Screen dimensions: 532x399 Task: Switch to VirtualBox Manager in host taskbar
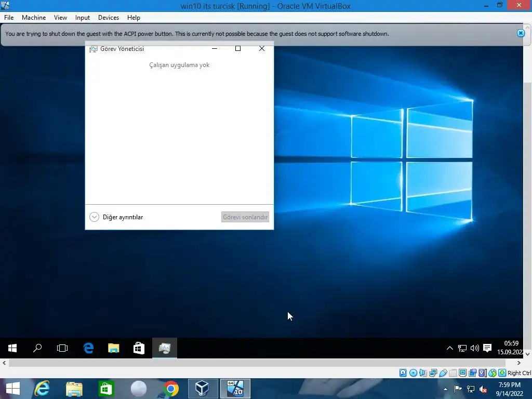(203, 389)
